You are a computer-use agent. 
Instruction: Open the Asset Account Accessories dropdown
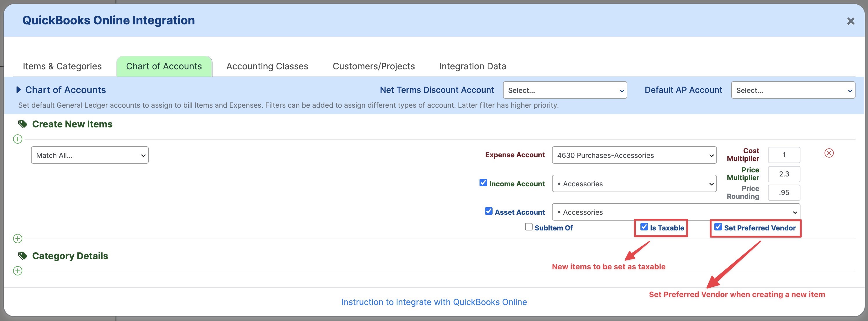click(x=676, y=212)
